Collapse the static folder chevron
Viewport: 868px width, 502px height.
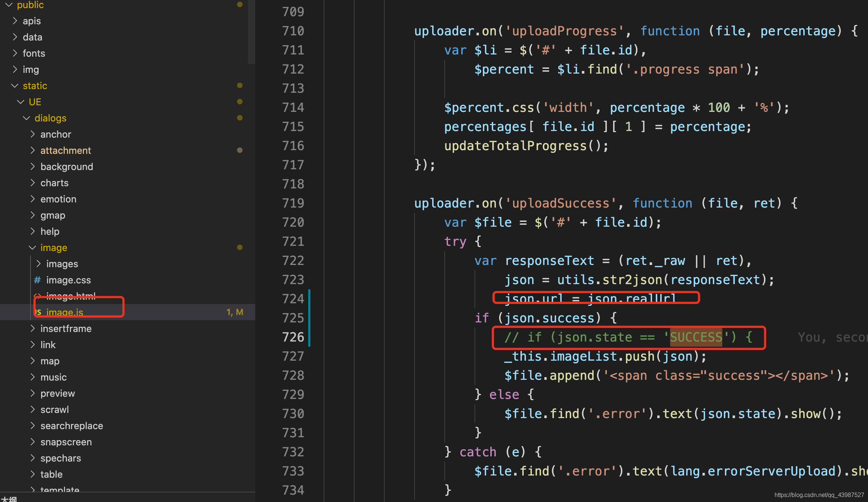15,86
